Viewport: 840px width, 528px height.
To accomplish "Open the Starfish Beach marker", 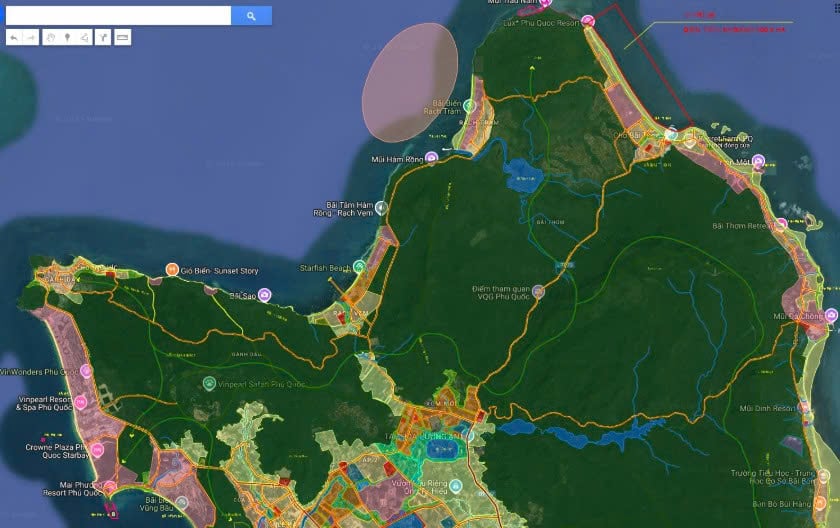I will tap(360, 268).
